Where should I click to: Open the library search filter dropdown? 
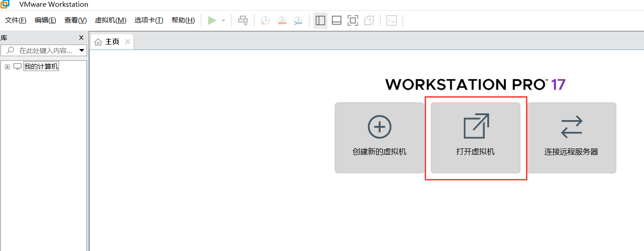coord(82,50)
